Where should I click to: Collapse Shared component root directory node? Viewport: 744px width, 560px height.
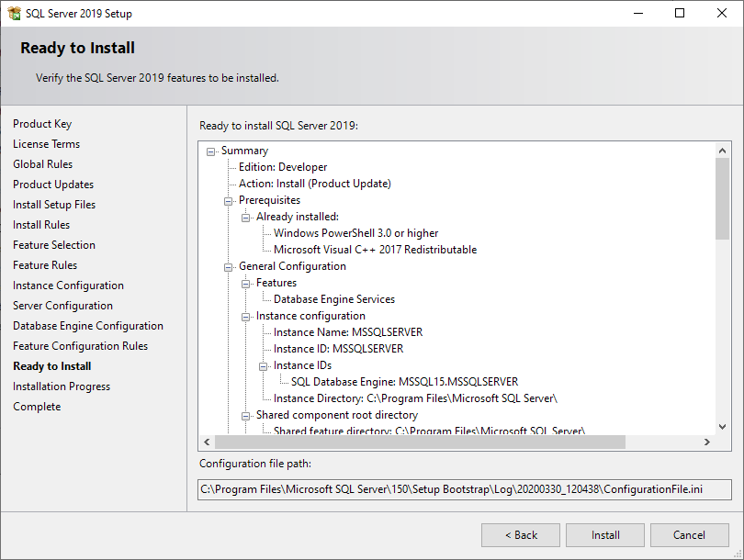[246, 416]
